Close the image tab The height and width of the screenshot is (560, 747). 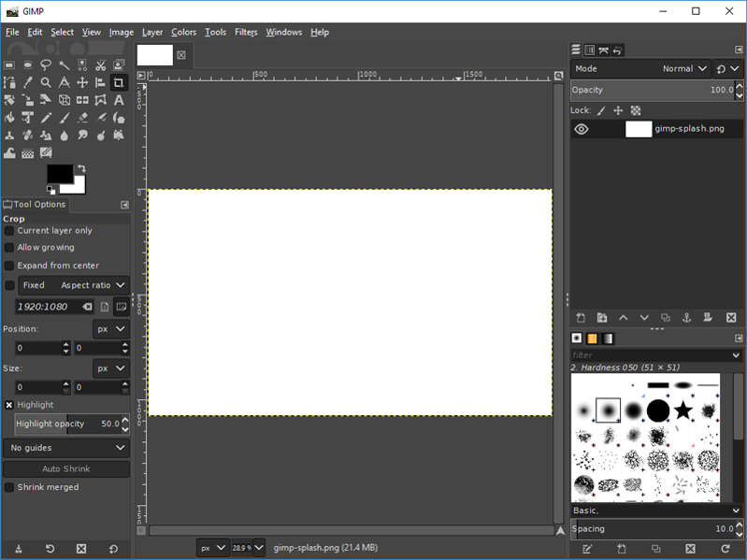(x=181, y=55)
